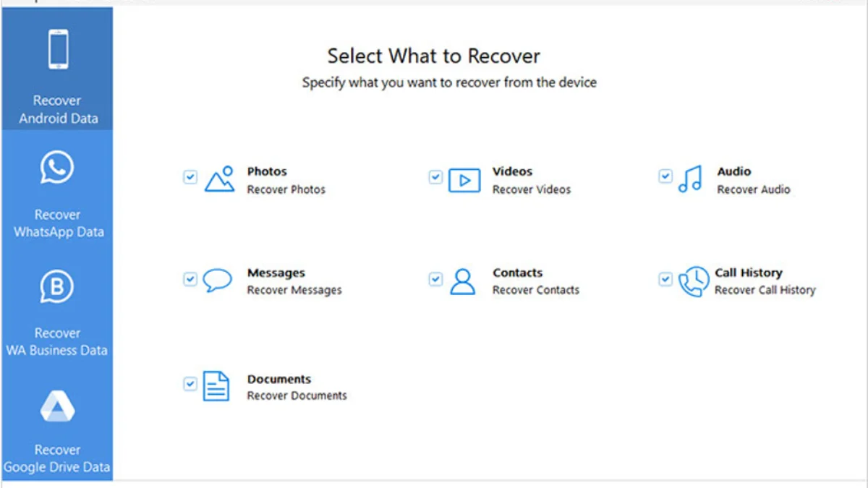Click the Videos play icon

coord(464,180)
